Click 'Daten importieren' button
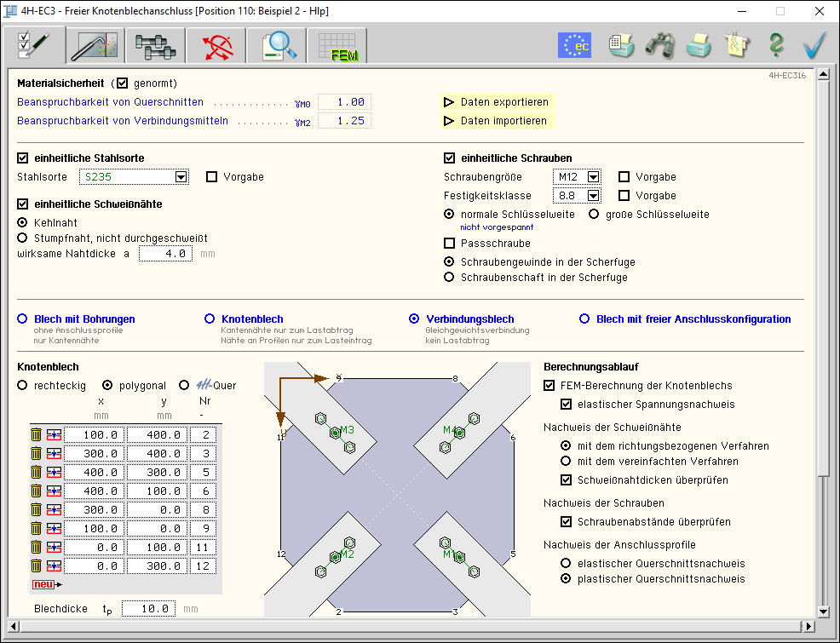This screenshot has height=643, width=840. pyautogui.click(x=496, y=121)
